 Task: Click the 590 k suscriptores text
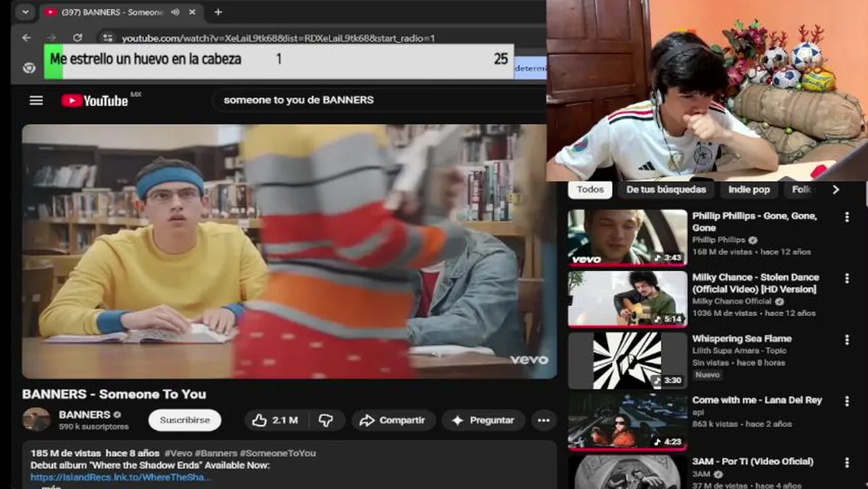(94, 427)
